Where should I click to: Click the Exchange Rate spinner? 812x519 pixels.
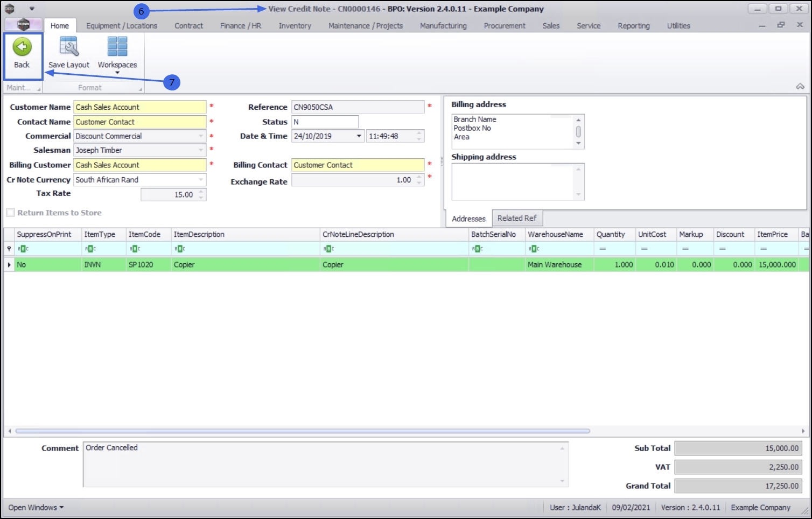click(x=419, y=180)
